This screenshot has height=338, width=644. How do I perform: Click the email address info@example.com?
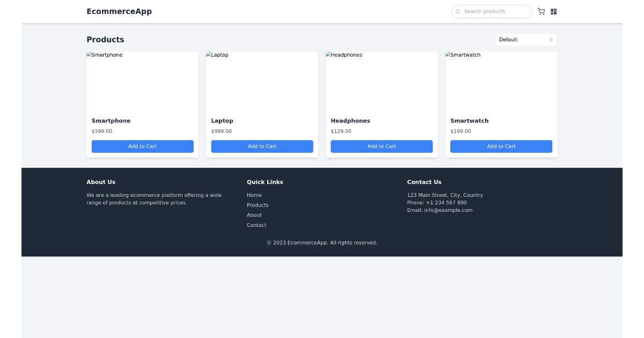[449, 210]
